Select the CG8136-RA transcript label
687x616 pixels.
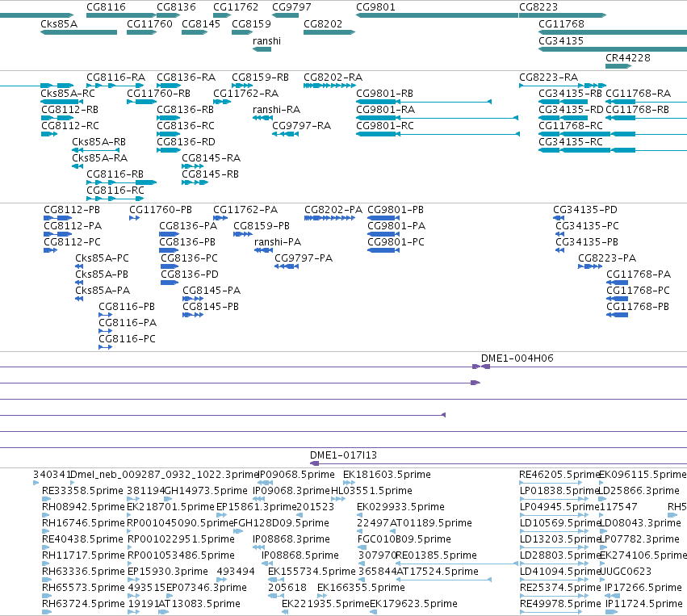click(x=186, y=78)
